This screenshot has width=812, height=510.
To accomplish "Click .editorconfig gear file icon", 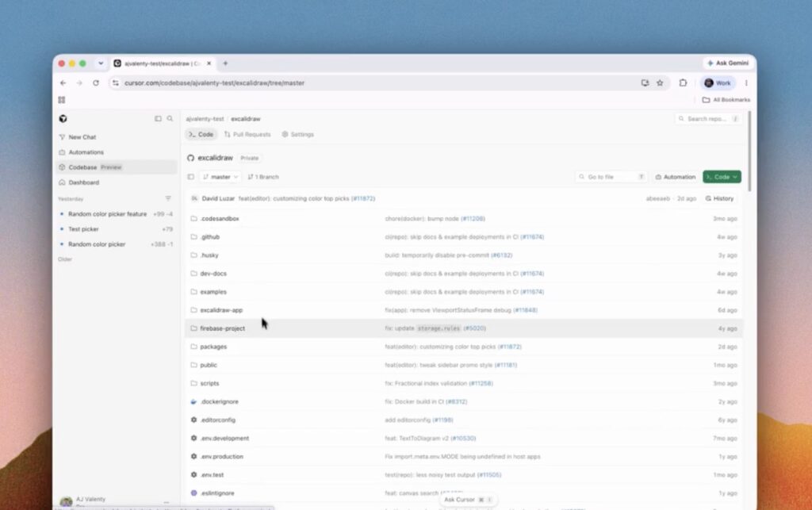I will pos(193,420).
